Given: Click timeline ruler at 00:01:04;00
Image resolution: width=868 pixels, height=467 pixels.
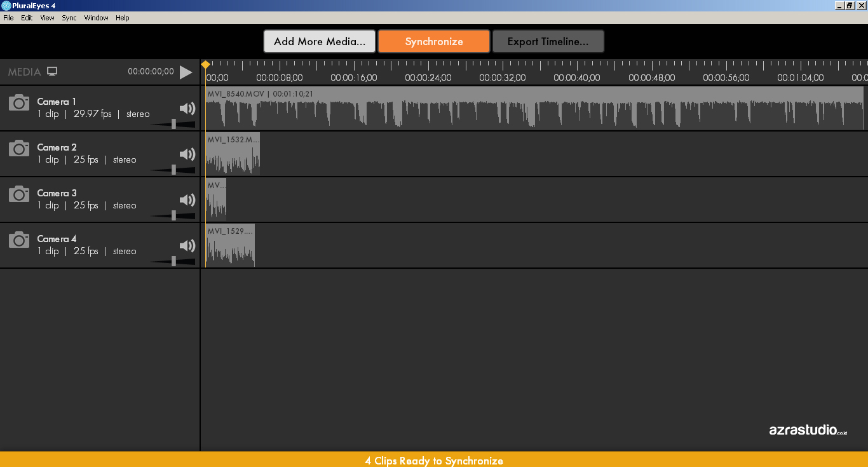Looking at the screenshot, I should coord(801,78).
